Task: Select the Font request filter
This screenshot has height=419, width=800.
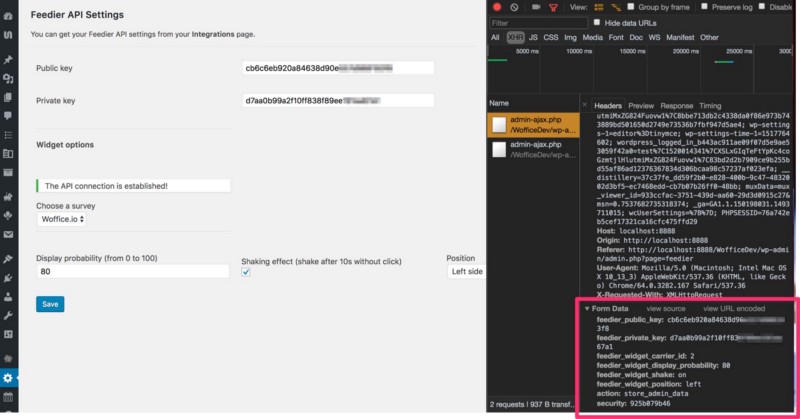Action: (616, 37)
